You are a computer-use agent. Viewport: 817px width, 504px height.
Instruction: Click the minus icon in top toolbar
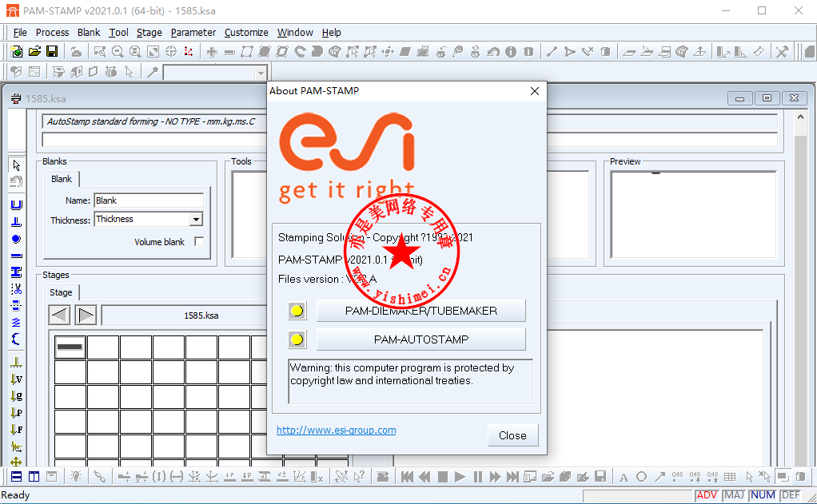click(x=229, y=52)
